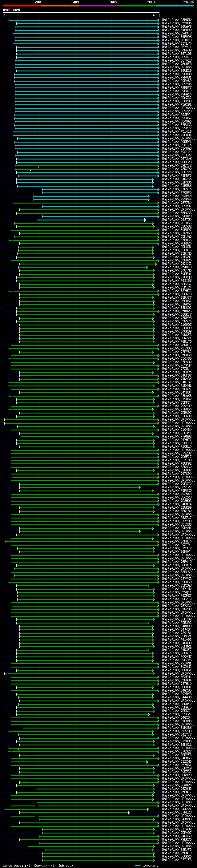Pick the UniRef100_Q308A6 label
197x868 pixels.
(176, 121)
